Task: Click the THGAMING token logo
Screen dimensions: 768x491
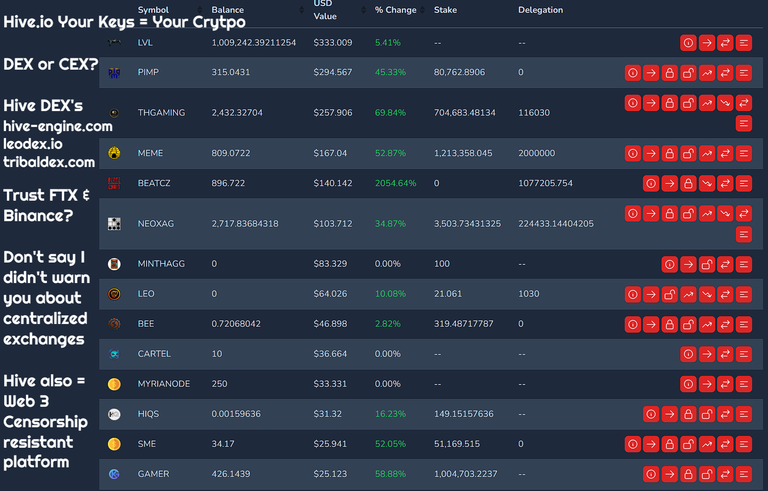Action: (114, 113)
